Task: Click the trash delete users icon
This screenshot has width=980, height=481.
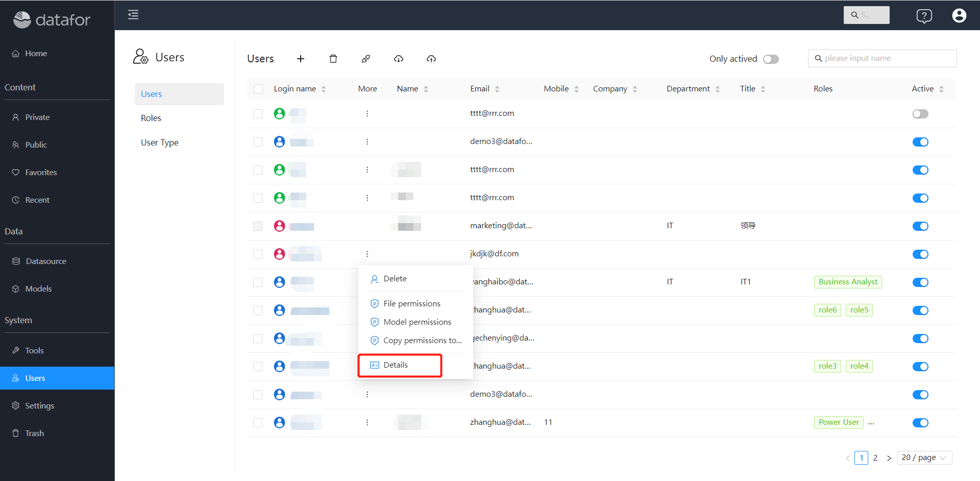Action: coord(333,59)
